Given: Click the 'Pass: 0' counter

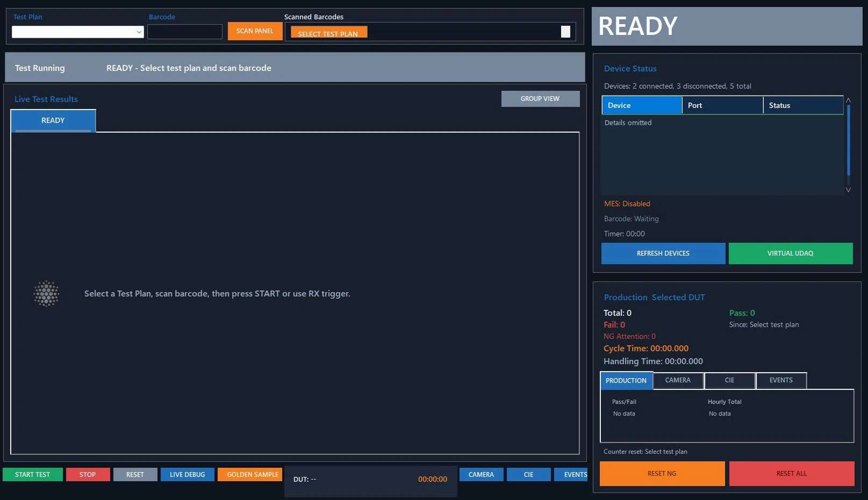Looking at the screenshot, I should 742,313.
